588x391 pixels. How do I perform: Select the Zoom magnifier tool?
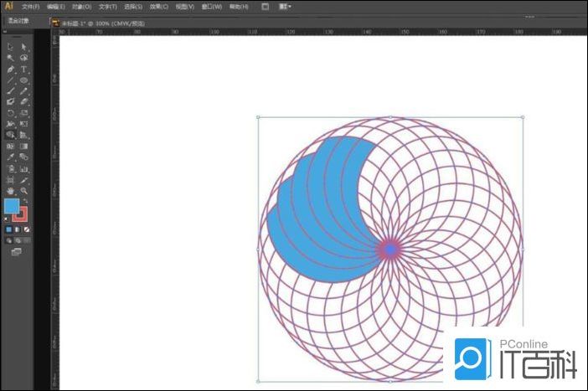pyautogui.click(x=24, y=191)
